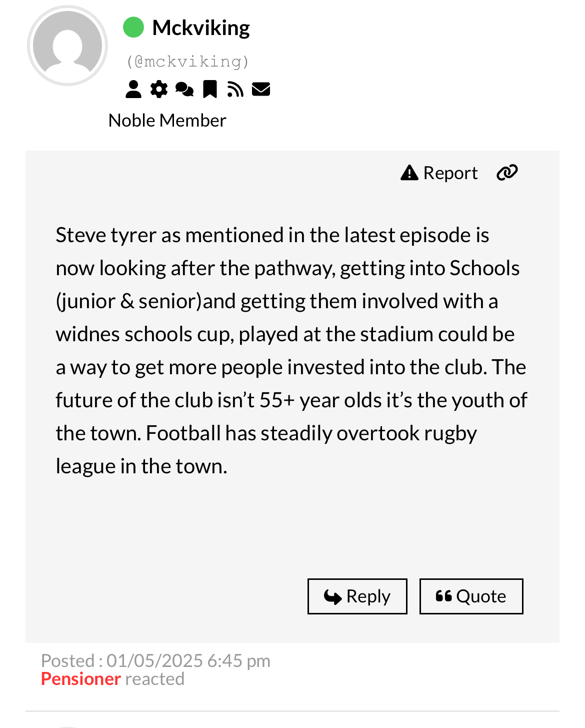This screenshot has width=585, height=728.
Task: View user's posts via speech bubbles icon
Action: click(x=184, y=90)
